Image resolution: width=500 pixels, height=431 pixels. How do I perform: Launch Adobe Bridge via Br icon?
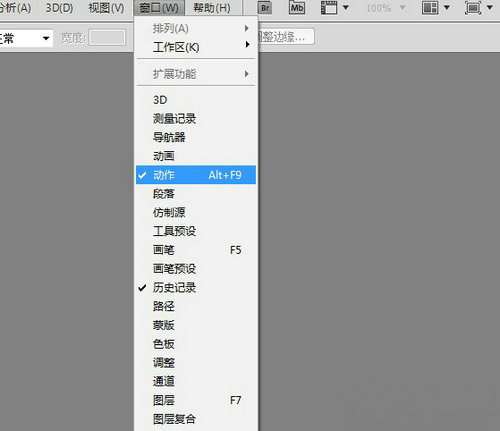[x=265, y=8]
